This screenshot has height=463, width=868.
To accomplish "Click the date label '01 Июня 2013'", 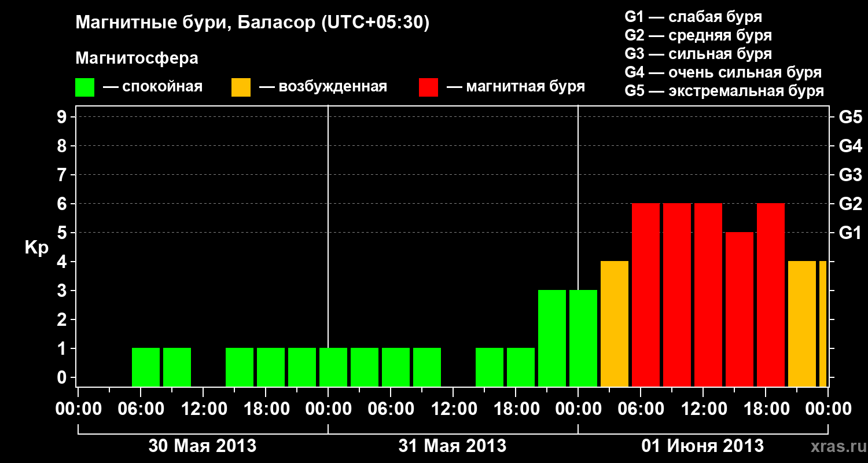I will click(703, 446).
